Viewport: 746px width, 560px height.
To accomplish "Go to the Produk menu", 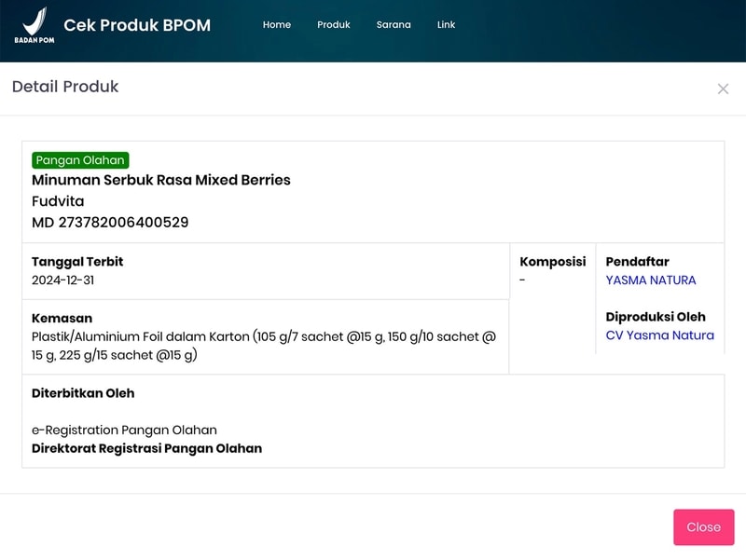I will pyautogui.click(x=333, y=25).
